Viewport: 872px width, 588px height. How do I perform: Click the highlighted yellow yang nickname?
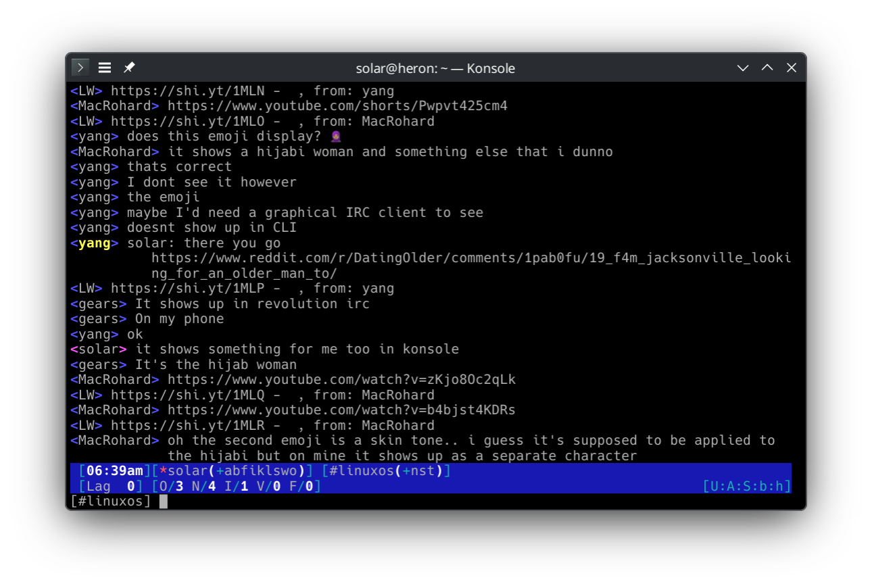(x=94, y=243)
